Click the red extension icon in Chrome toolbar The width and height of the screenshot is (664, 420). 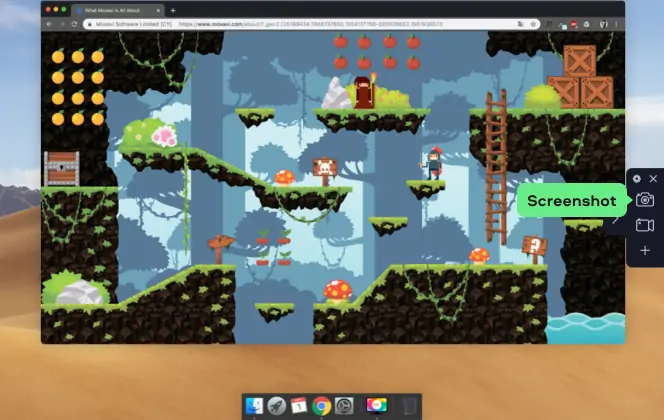click(x=574, y=24)
